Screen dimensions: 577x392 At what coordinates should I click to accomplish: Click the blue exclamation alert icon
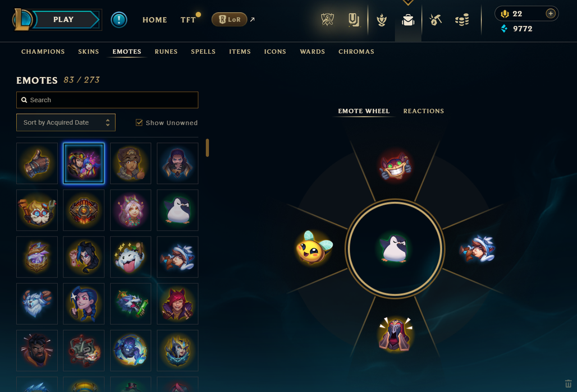point(119,20)
